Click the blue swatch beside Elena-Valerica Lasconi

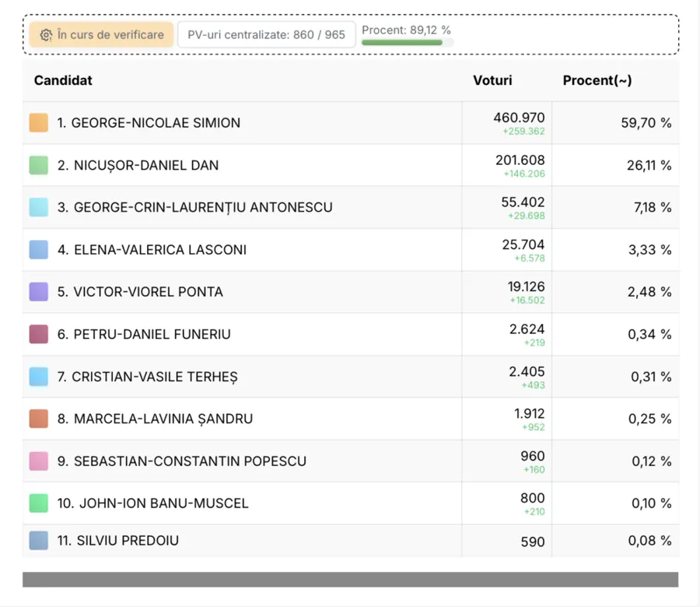(x=39, y=250)
